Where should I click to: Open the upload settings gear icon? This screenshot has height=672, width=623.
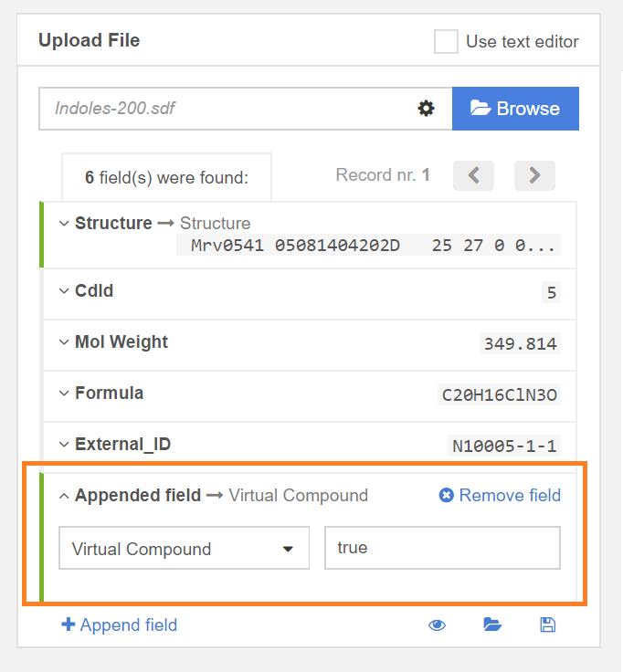click(426, 109)
